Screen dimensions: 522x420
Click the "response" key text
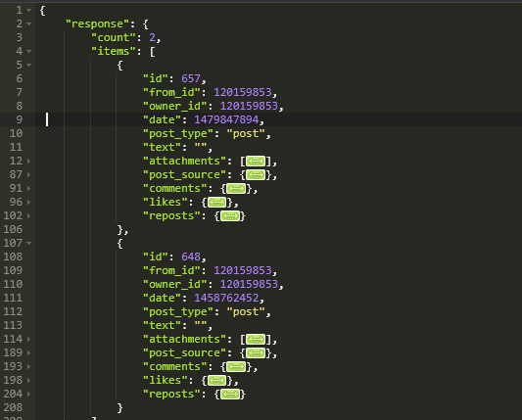coord(97,23)
